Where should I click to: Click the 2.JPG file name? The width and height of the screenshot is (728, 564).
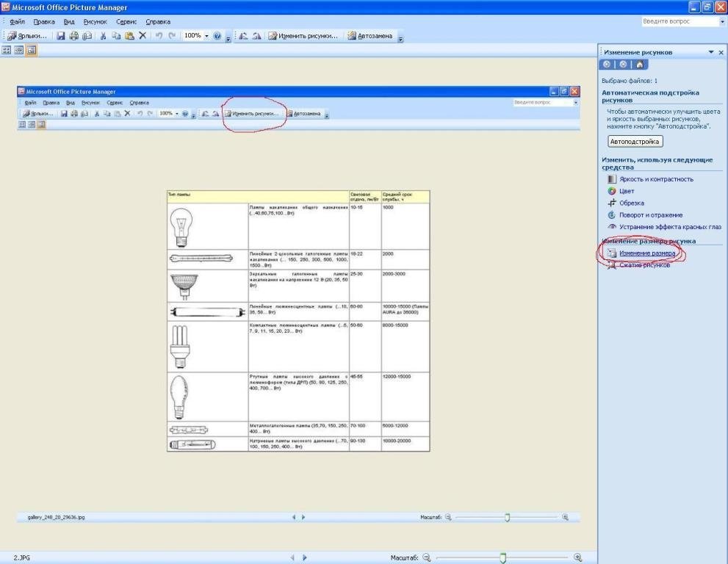(21, 557)
